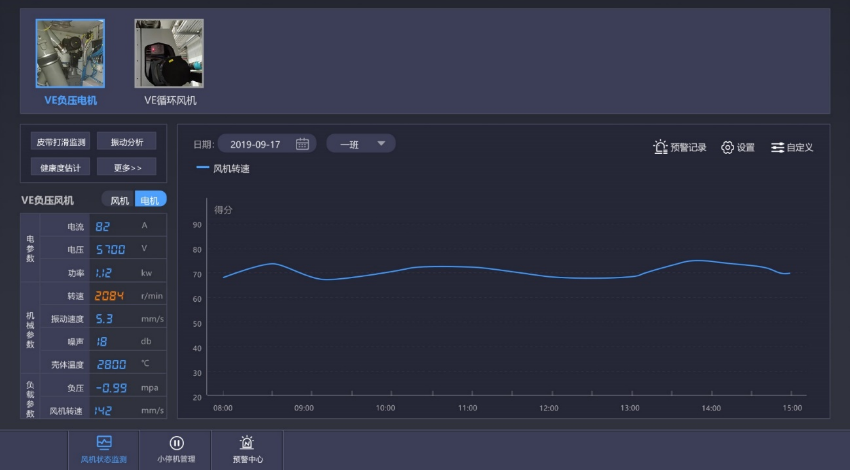The height and width of the screenshot is (472, 850).
Task: Go to 风机状态监测 monitor icon
Action: (104, 442)
